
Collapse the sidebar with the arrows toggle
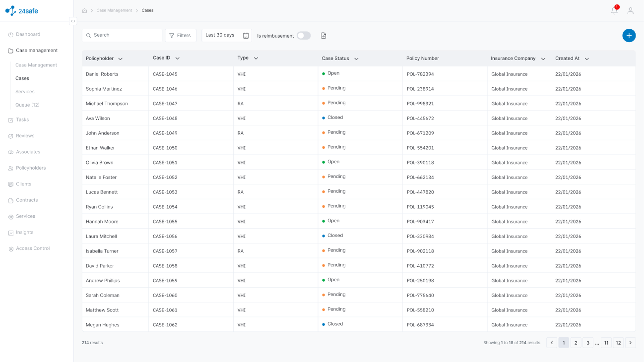click(x=73, y=21)
